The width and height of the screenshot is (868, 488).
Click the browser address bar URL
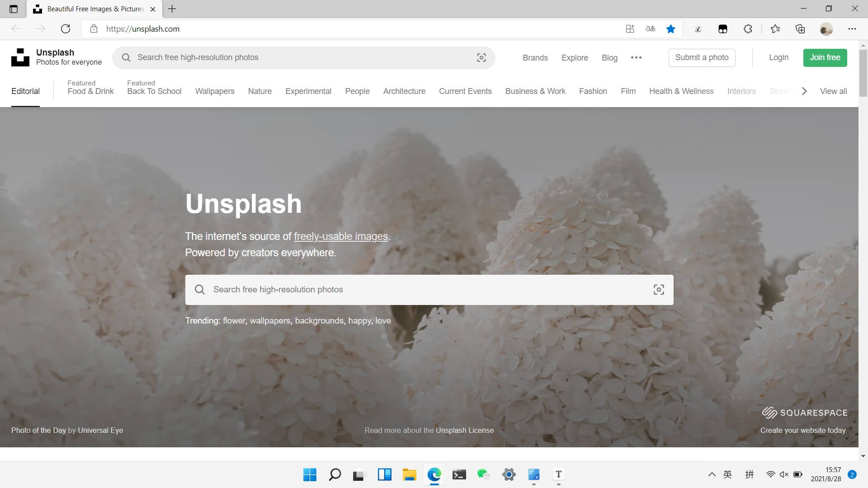143,29
